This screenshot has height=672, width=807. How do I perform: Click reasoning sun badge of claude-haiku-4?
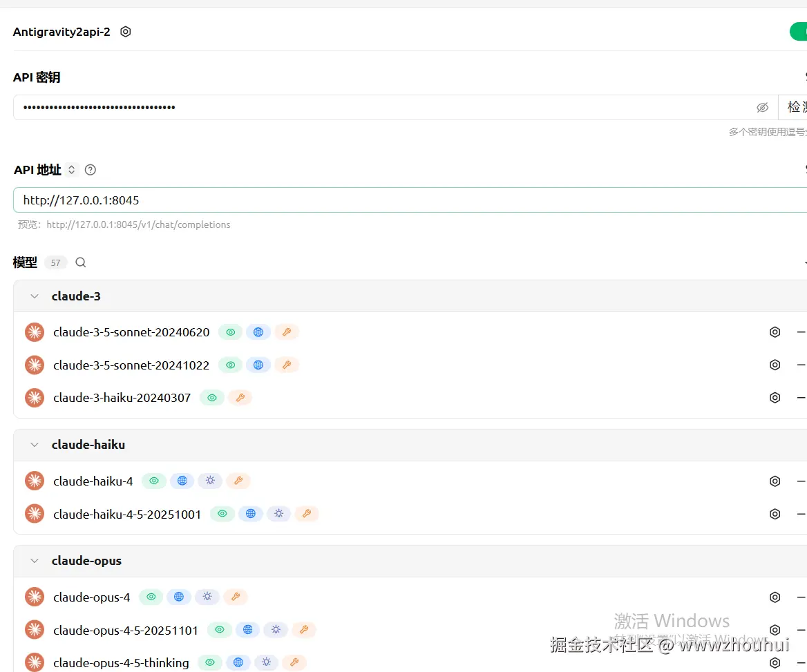[210, 481]
